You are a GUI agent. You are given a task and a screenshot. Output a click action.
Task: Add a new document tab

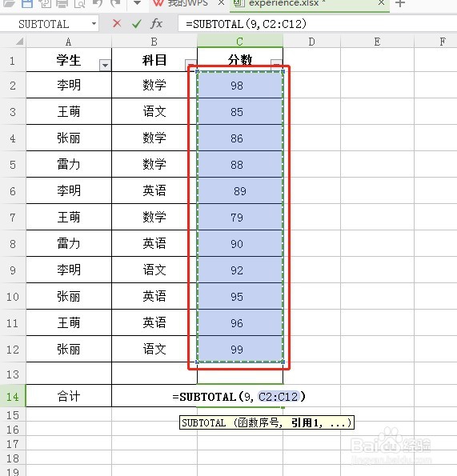click(400, 3)
